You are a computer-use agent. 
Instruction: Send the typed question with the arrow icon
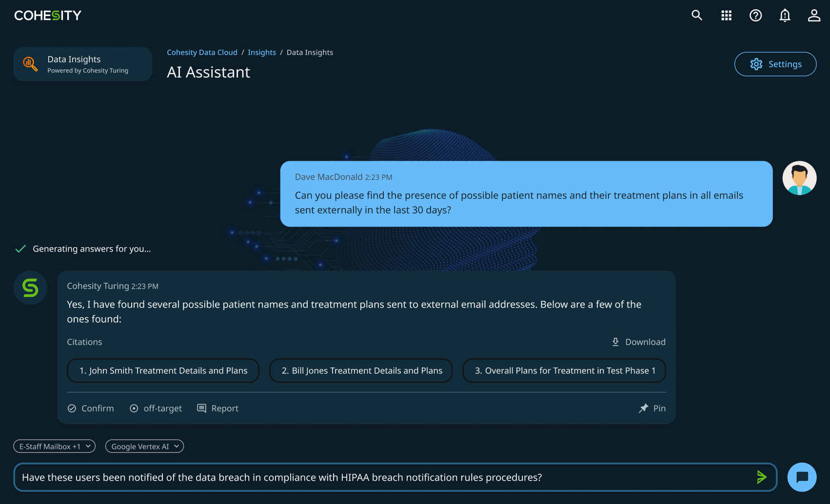(x=762, y=477)
